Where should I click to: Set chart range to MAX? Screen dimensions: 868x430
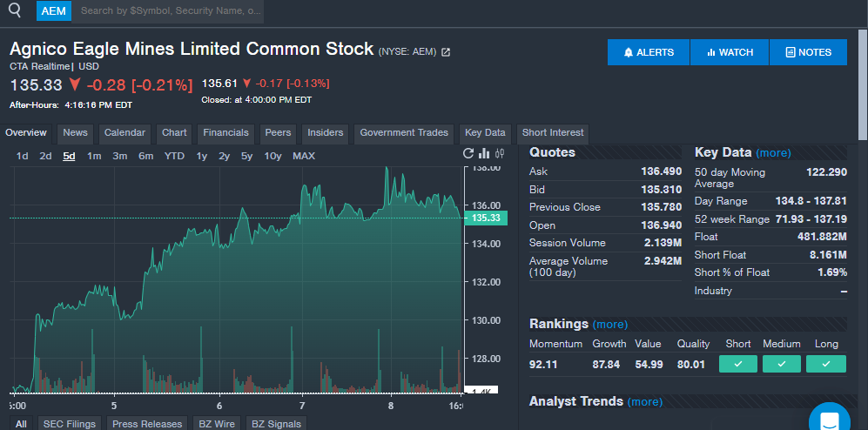click(304, 156)
